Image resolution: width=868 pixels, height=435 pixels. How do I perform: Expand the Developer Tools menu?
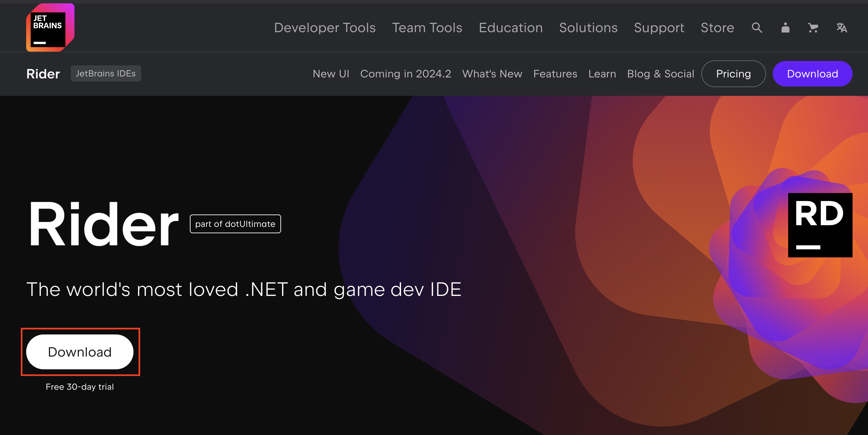pyautogui.click(x=324, y=27)
